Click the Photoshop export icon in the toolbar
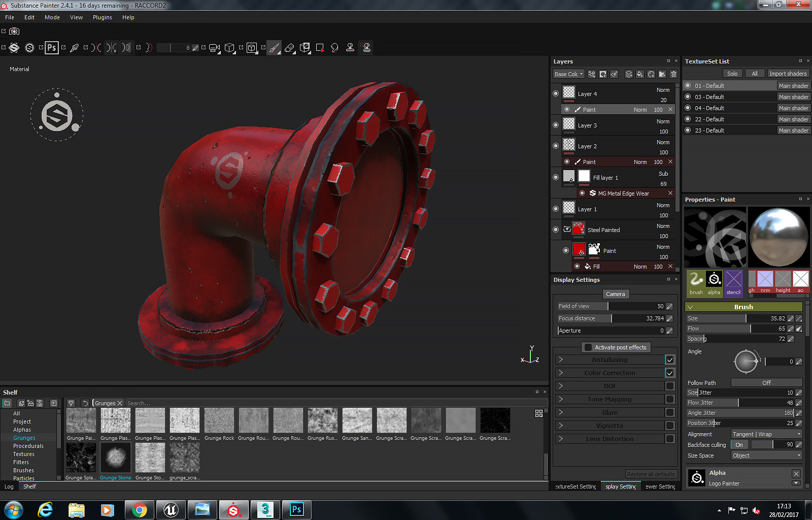The width and height of the screenshot is (812, 520). [51, 48]
